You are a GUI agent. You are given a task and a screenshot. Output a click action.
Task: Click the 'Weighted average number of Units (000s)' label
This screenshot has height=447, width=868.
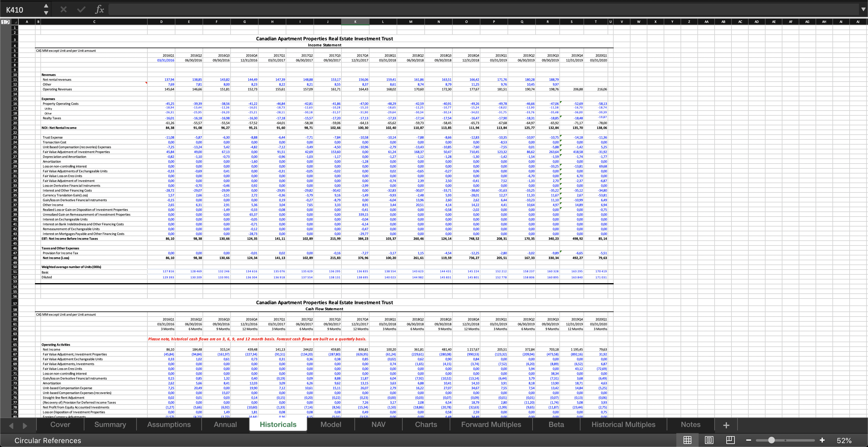(x=71, y=267)
